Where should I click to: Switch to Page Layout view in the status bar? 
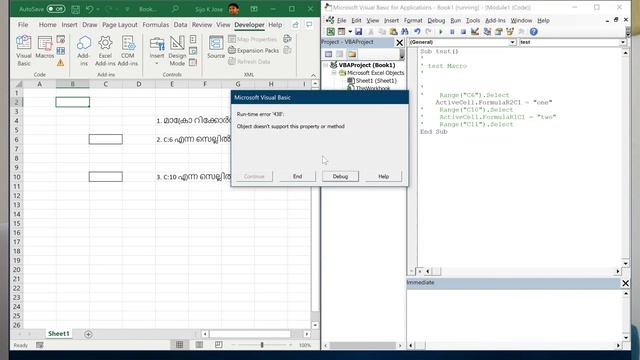pos(199,345)
